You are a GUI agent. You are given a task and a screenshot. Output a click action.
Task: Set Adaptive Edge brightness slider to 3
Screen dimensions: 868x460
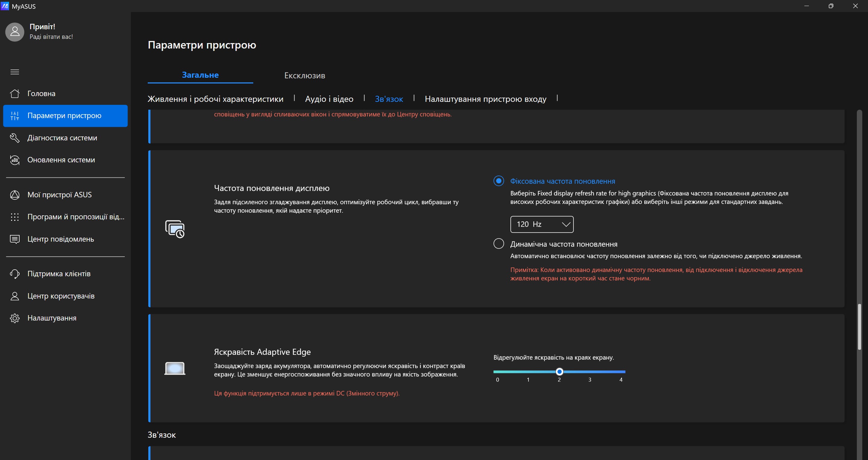pos(590,372)
